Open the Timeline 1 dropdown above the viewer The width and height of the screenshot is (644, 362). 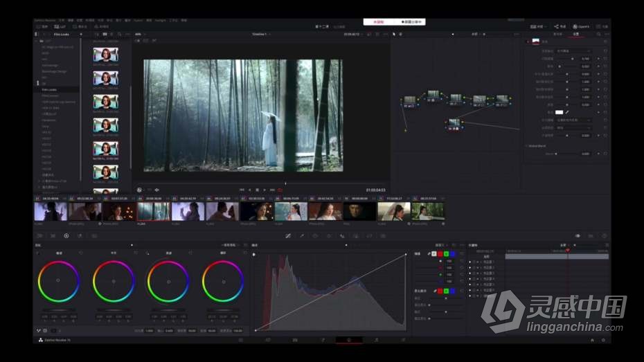tap(260, 35)
